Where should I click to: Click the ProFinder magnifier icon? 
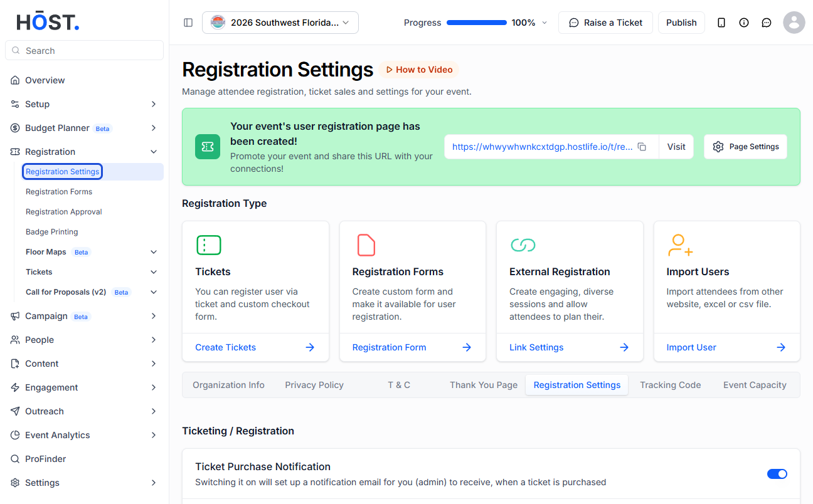(15, 459)
